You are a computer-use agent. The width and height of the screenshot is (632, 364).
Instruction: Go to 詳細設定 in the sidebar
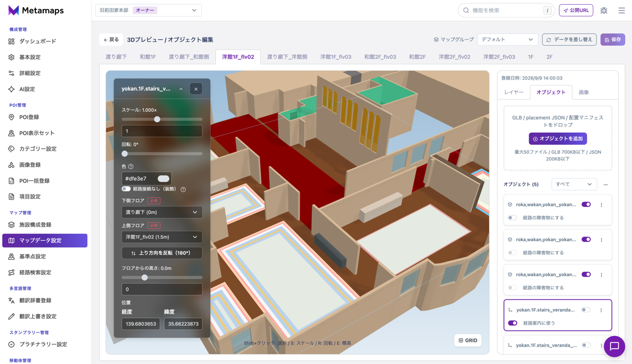pos(45,73)
